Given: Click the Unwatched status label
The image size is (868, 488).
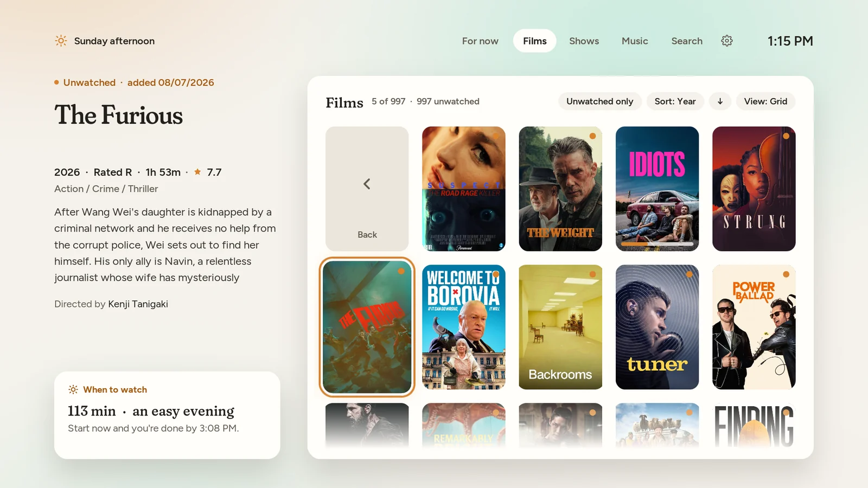Looking at the screenshot, I should coord(90,82).
